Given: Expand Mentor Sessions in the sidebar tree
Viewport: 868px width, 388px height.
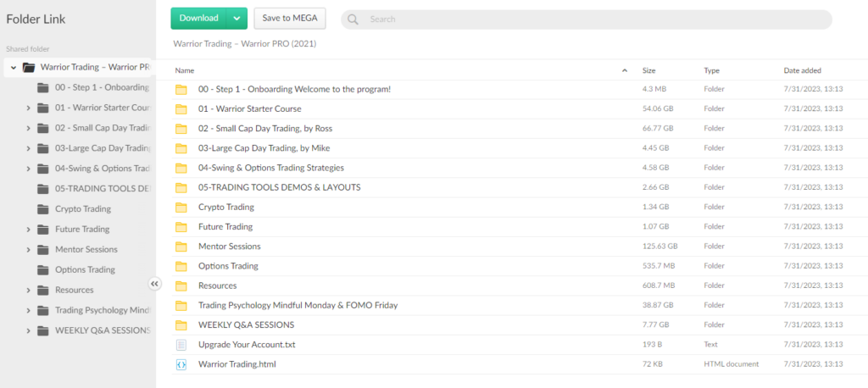Looking at the screenshot, I should [x=28, y=250].
